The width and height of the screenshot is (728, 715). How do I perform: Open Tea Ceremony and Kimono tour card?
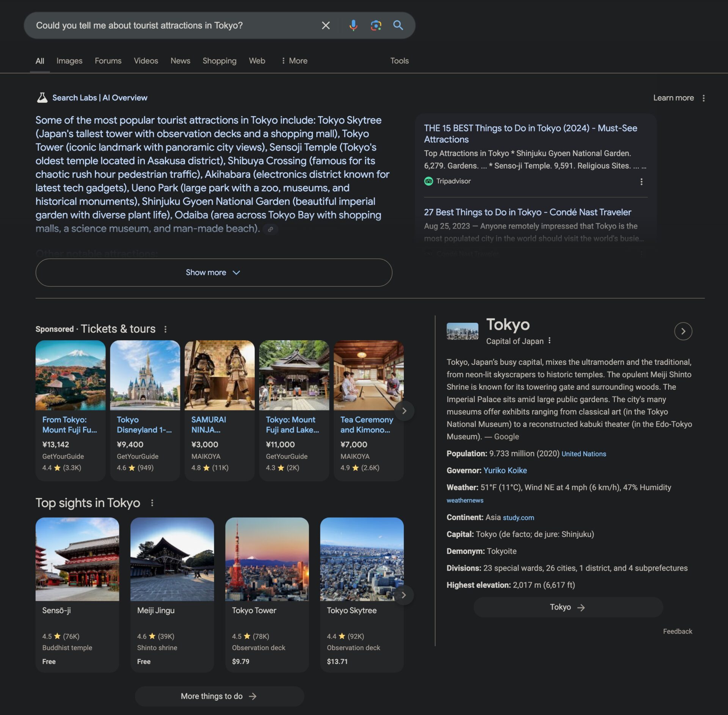click(369, 411)
